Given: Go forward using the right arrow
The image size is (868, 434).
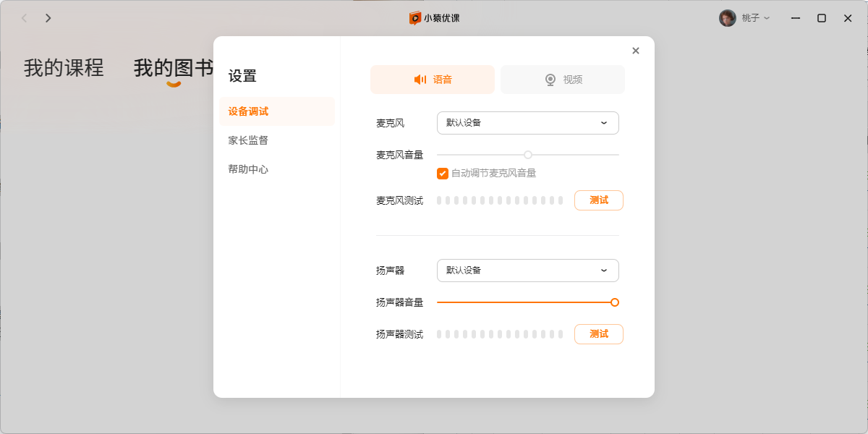Looking at the screenshot, I should (48, 18).
